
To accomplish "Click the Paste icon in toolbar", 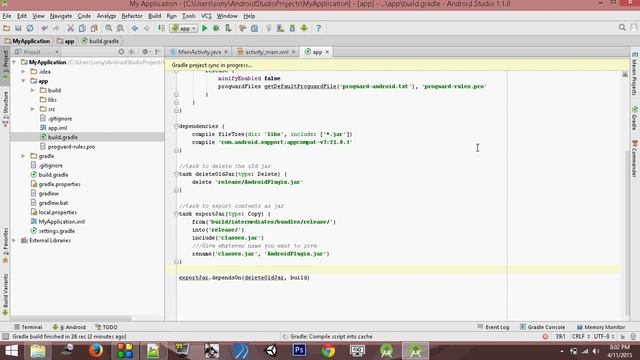I will click(94, 28).
